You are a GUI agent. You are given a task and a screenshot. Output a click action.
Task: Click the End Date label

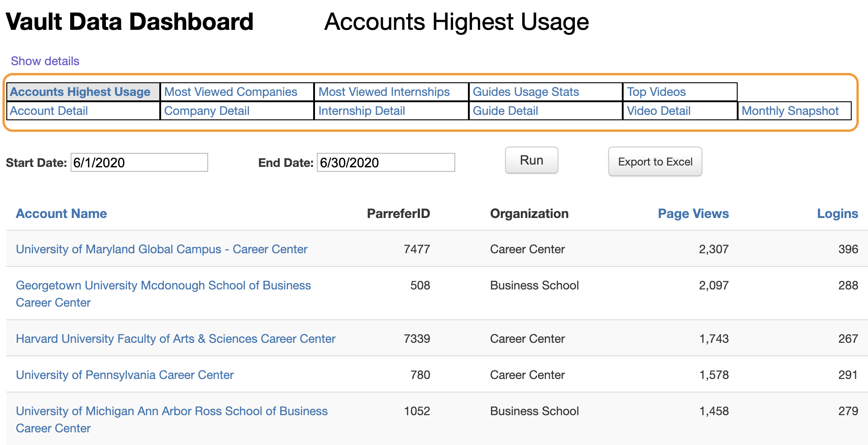pos(286,163)
